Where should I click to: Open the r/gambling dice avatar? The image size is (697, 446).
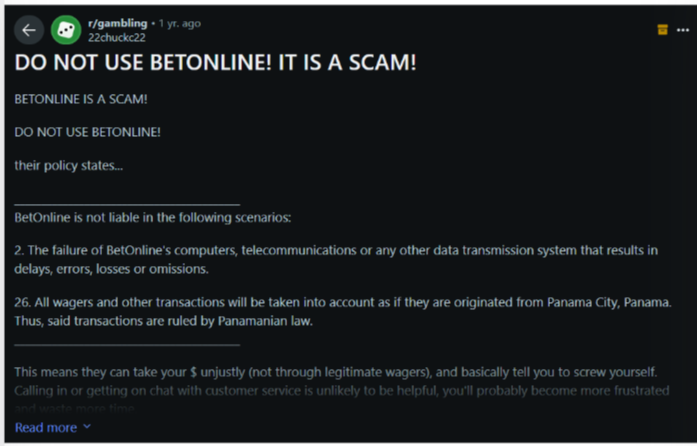(x=66, y=30)
